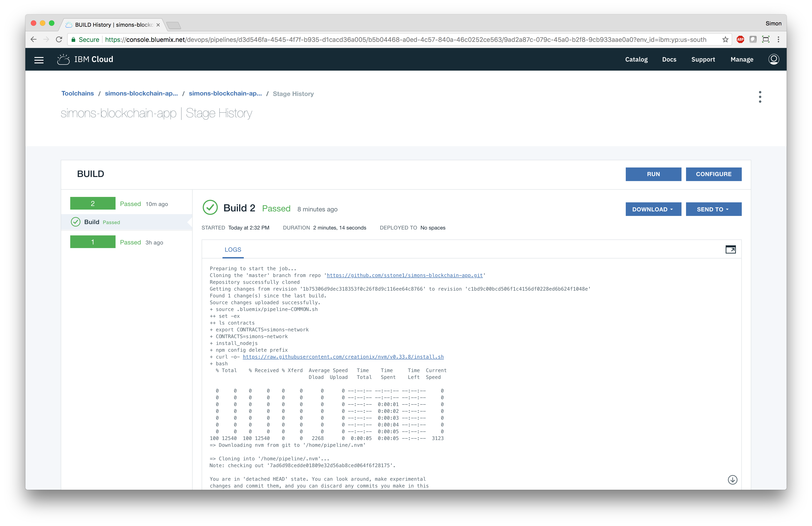
Task: Open the Catalog menu item
Action: pyautogui.click(x=636, y=59)
